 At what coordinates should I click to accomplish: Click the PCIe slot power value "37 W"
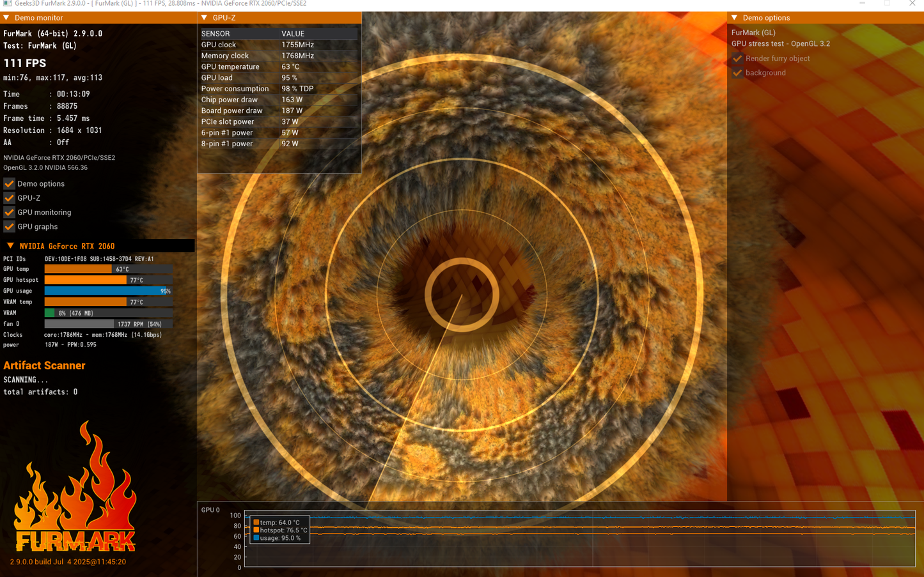tap(290, 121)
